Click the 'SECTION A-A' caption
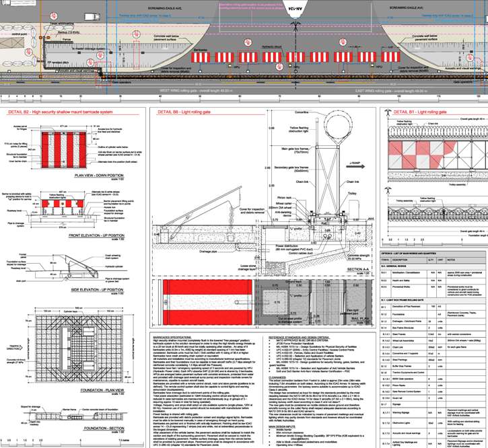The image size is (488, 448). [x=358, y=269]
